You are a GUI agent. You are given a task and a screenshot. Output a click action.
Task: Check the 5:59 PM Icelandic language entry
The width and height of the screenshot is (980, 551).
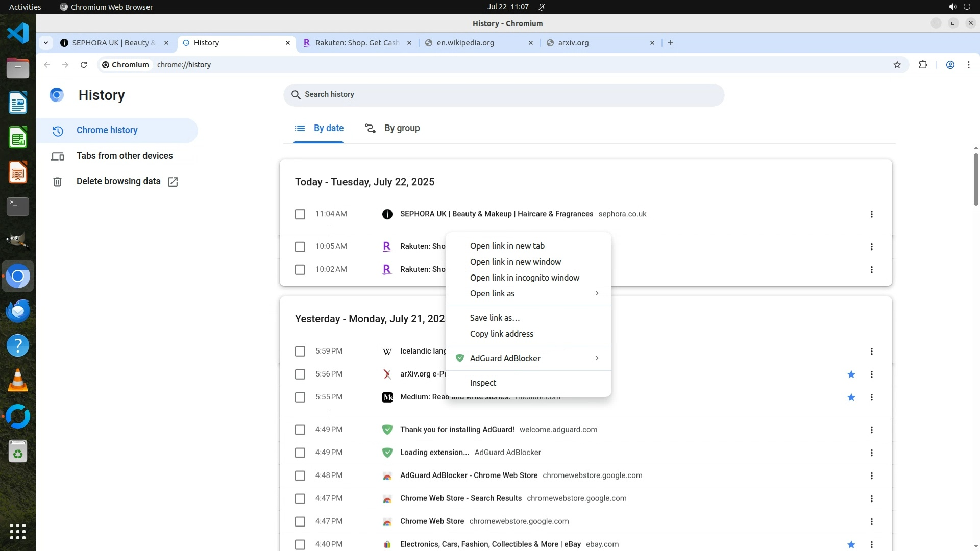pos(300,352)
